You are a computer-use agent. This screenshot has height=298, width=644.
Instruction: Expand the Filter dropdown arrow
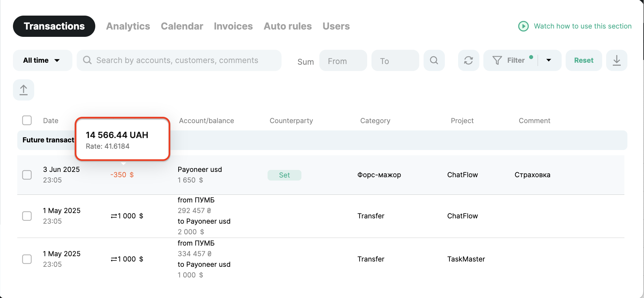549,60
